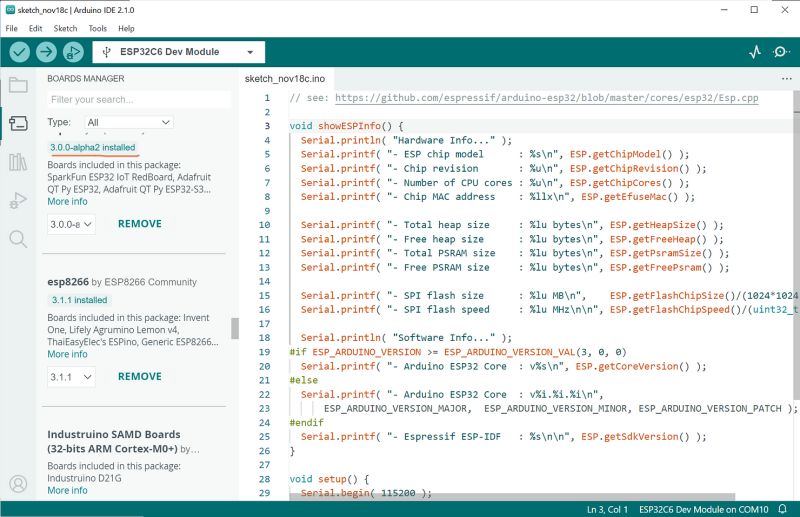800x517 pixels.
Task: Open the editor tab three-dots menu
Action: coord(786,79)
